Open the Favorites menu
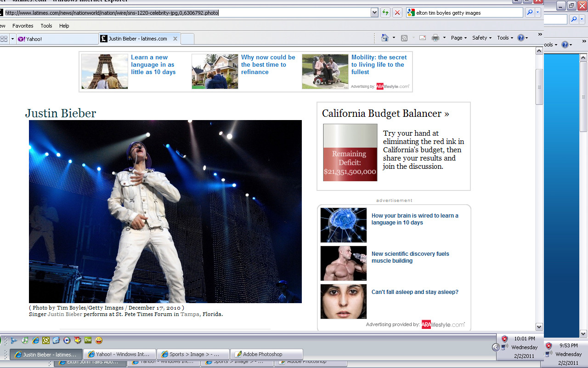 23,26
